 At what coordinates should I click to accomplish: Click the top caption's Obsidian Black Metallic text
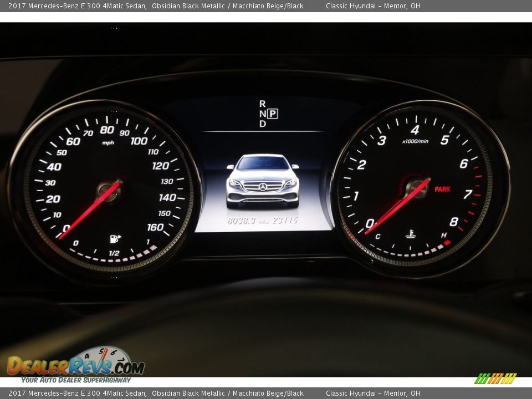click(188, 6)
